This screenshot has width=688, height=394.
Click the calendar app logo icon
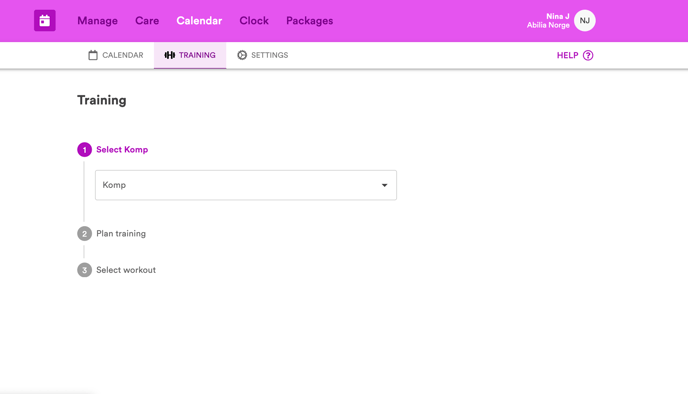(45, 21)
